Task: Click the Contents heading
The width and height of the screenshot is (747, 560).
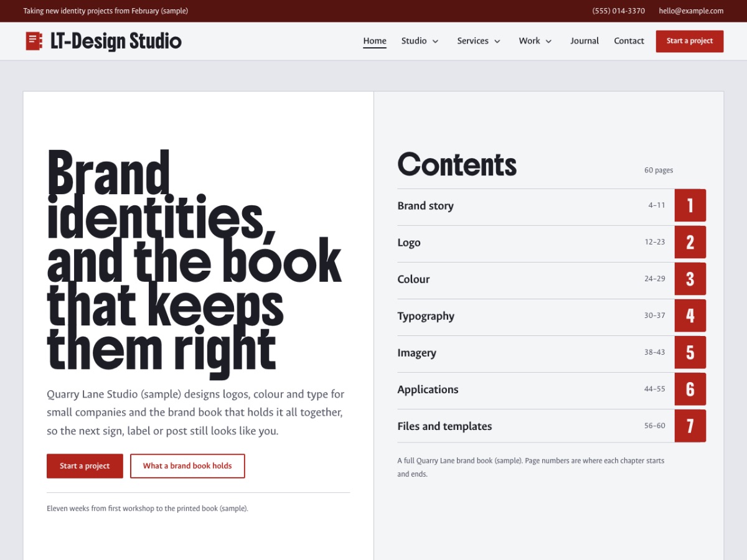Action: [x=458, y=164]
